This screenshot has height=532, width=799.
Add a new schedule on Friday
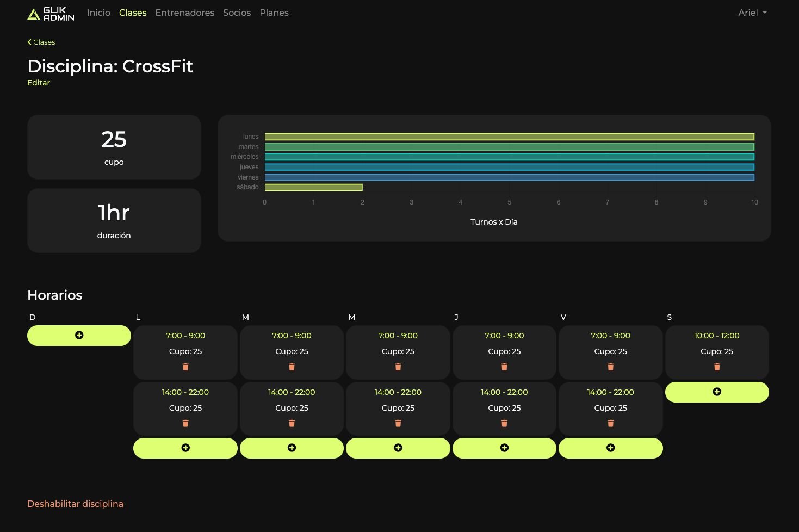pyautogui.click(x=610, y=448)
